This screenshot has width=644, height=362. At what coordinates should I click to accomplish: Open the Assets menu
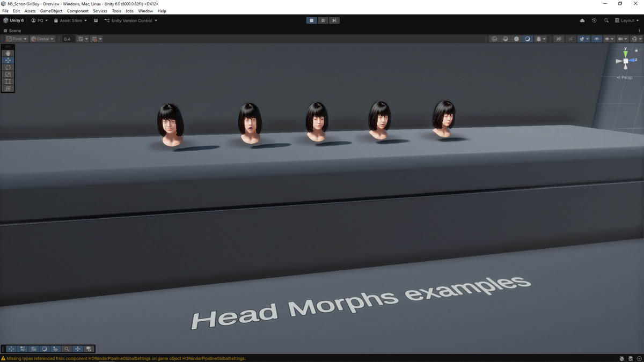pos(30,11)
